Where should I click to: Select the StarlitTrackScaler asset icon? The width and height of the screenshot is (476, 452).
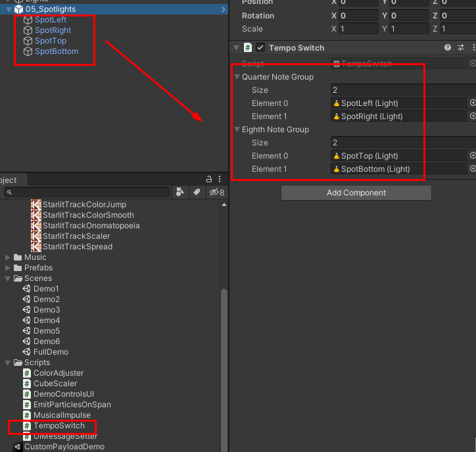pos(36,236)
